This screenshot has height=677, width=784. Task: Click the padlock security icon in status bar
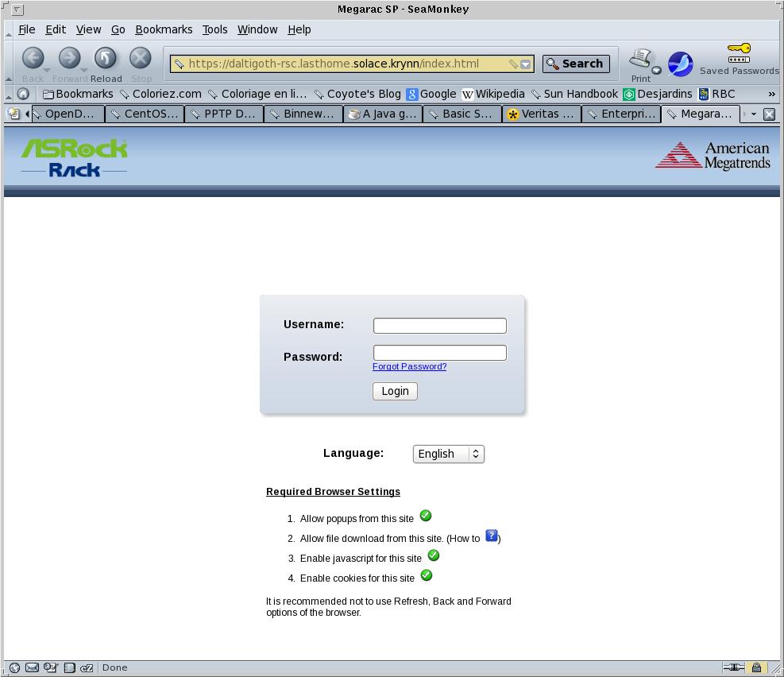[756, 667]
